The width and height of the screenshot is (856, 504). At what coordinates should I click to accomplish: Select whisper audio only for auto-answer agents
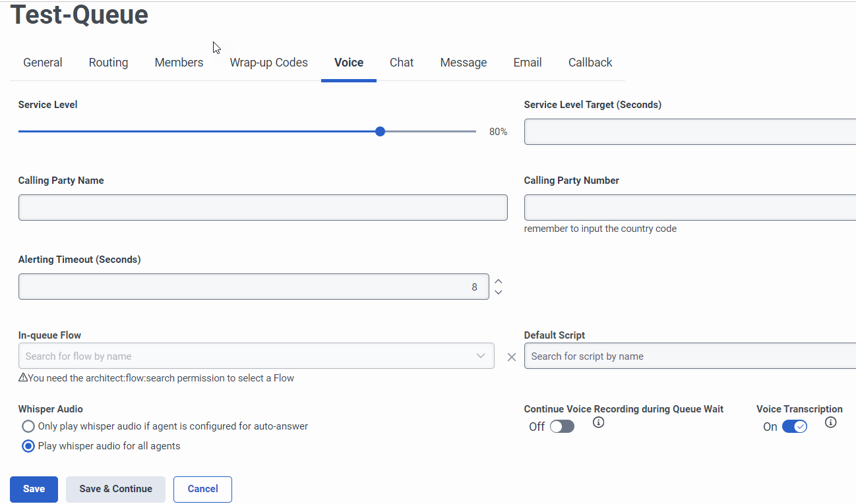(x=28, y=426)
